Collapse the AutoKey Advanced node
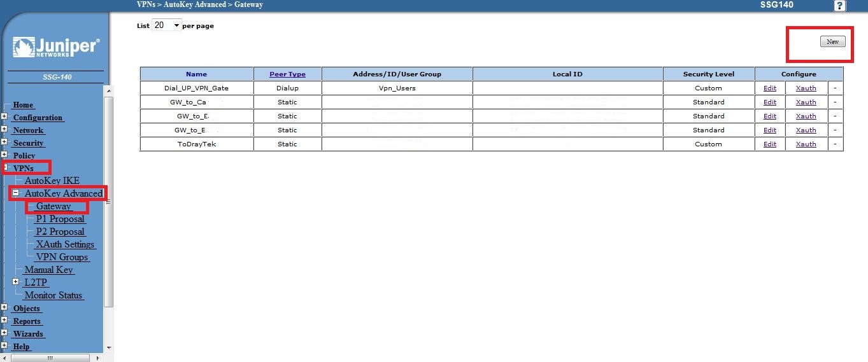Image resolution: width=868 pixels, height=362 pixels. tap(16, 193)
